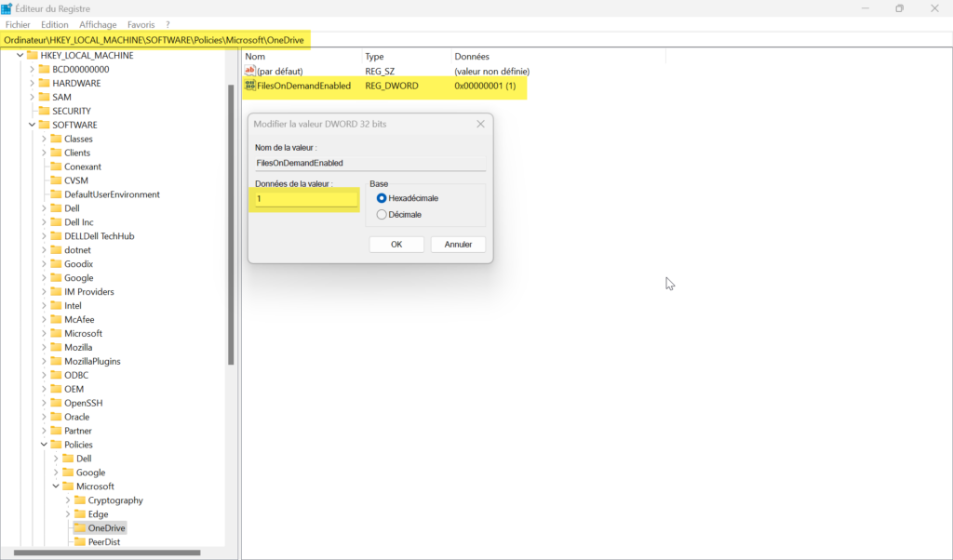Click the FilesOnDemandEnabled DWORD value icon
This screenshot has width=953, height=560.
pyautogui.click(x=249, y=86)
